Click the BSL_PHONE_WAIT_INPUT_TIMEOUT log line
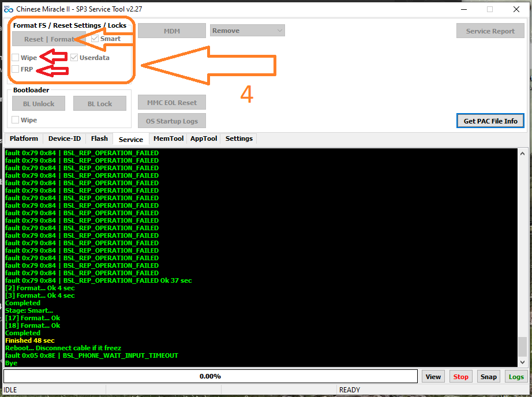The image size is (532, 397). tap(92, 355)
